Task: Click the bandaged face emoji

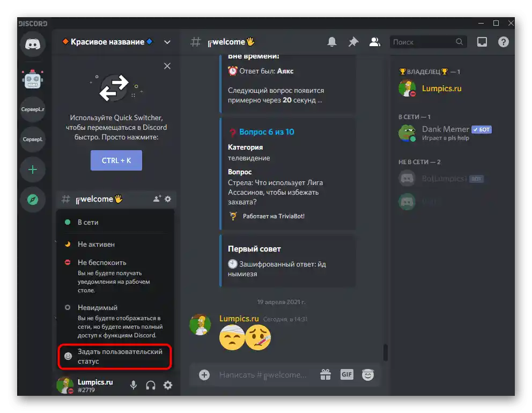Action: coord(232,337)
